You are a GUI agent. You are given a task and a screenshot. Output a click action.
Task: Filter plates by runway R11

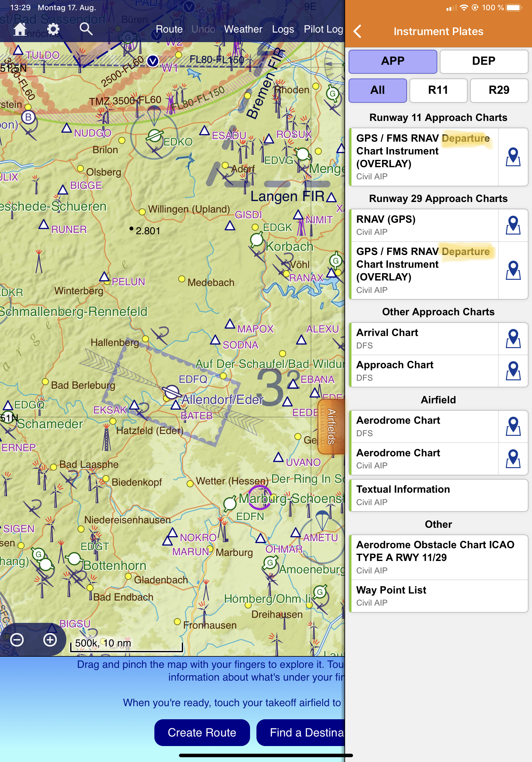[x=438, y=90]
